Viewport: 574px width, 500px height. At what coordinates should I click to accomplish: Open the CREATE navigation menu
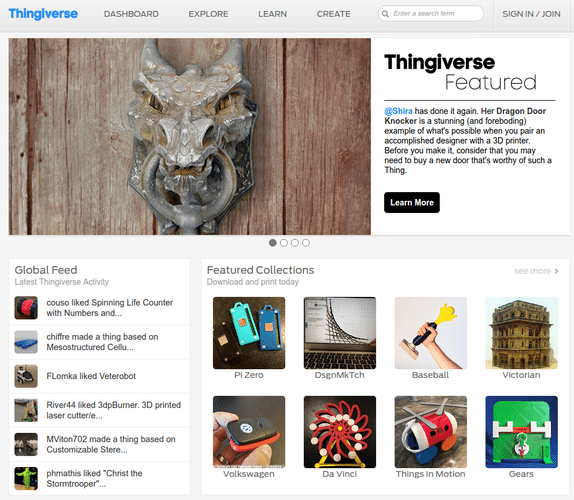click(x=333, y=14)
